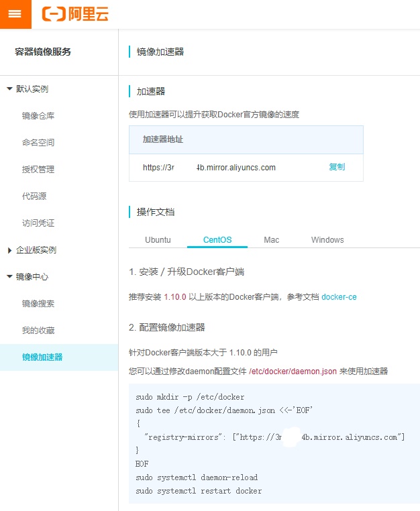Copy the accelerator address with 复制
This screenshot has width=420, height=511.
pos(337,167)
